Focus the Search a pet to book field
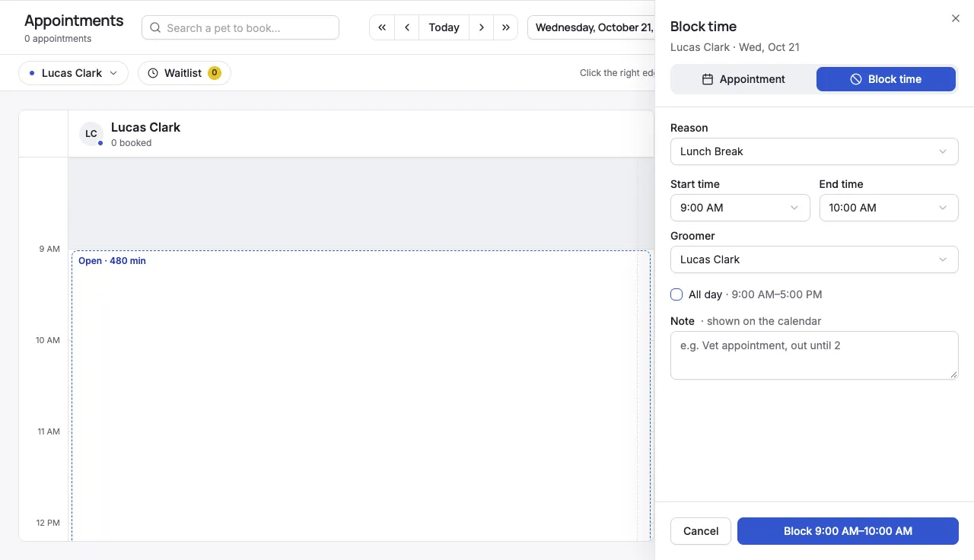 click(x=240, y=27)
